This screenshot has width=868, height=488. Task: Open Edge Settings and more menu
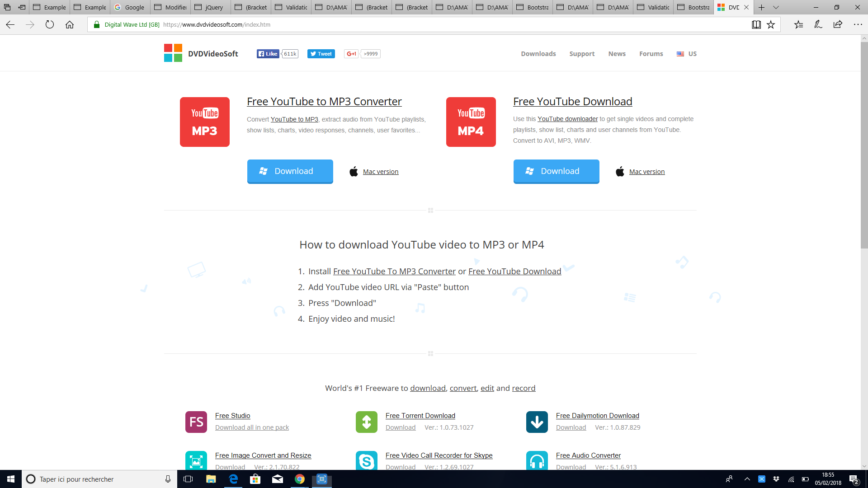point(858,25)
